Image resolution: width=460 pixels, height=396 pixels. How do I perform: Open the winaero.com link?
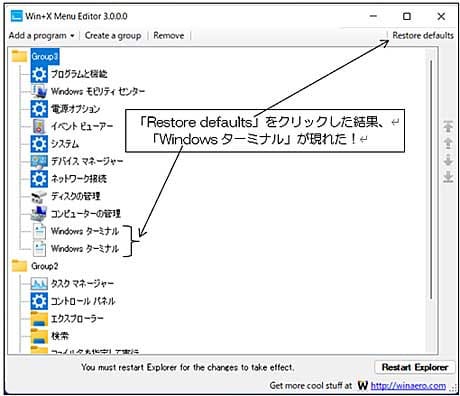[408, 386]
